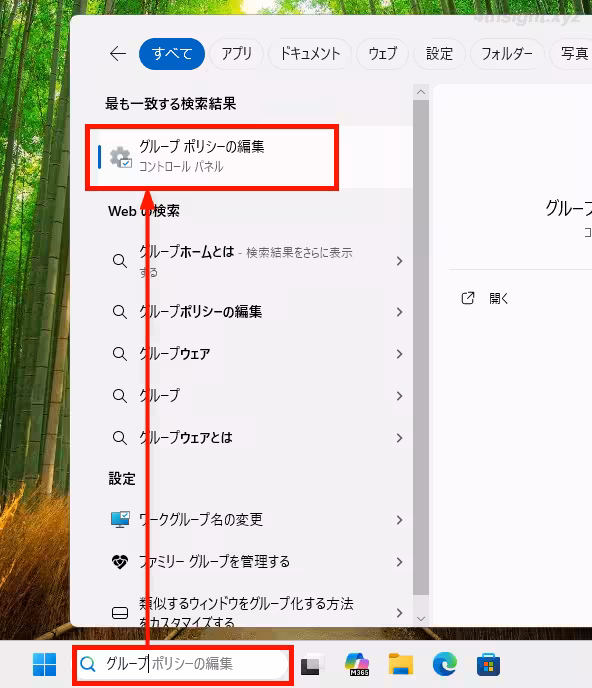Launch Microsoft Edge from the taskbar
Image resolution: width=592 pixels, height=688 pixels.
445,664
